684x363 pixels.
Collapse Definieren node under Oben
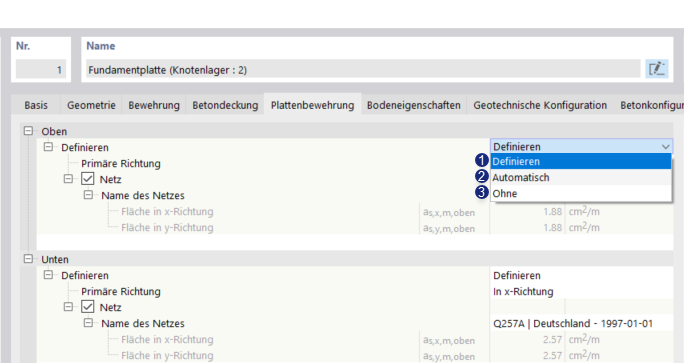48,147
